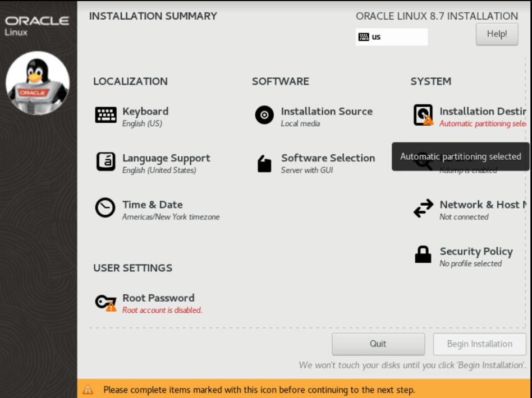This screenshot has width=532, height=398.
Task: Click the Software Selection package icon
Action: 264,163
